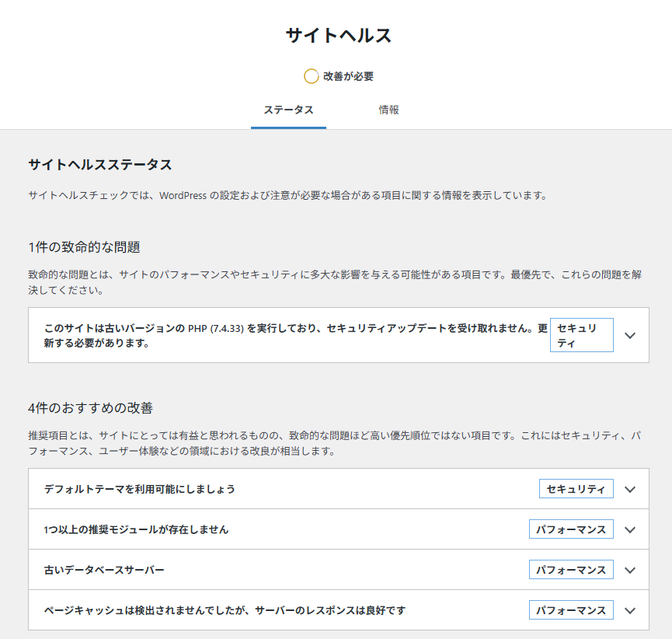Select the ステータス tab
672x639 pixels.
288,110
